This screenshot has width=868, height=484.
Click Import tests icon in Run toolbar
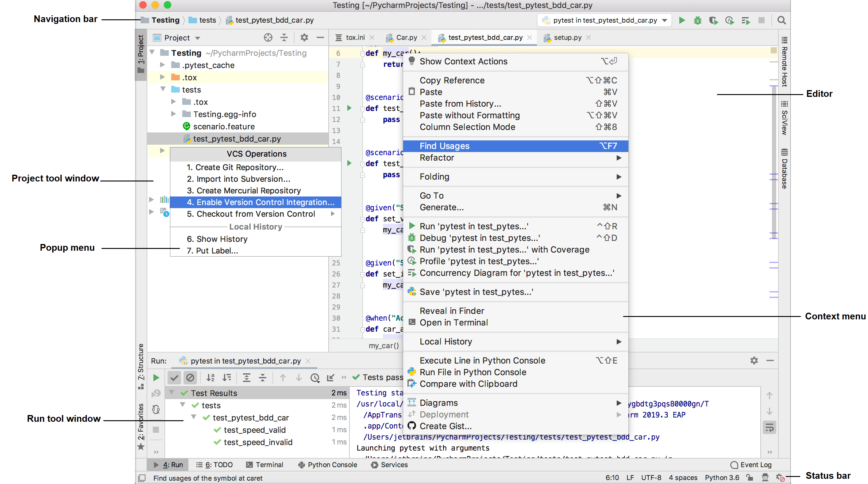coord(330,378)
